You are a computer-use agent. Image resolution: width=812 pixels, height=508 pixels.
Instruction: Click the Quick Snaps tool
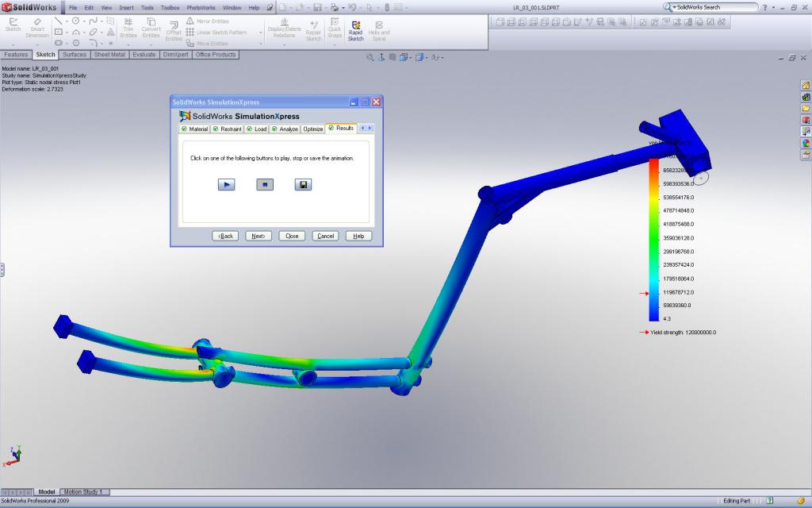pyautogui.click(x=335, y=29)
